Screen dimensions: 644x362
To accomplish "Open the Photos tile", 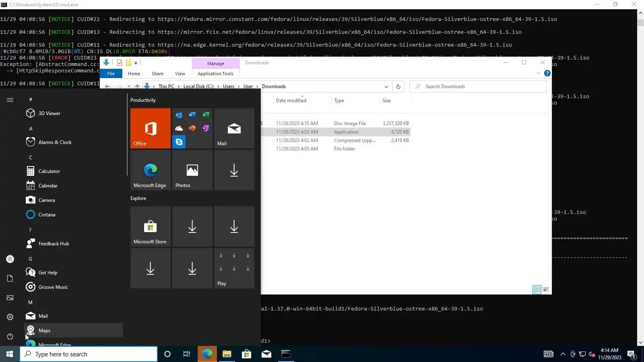I will (x=192, y=170).
